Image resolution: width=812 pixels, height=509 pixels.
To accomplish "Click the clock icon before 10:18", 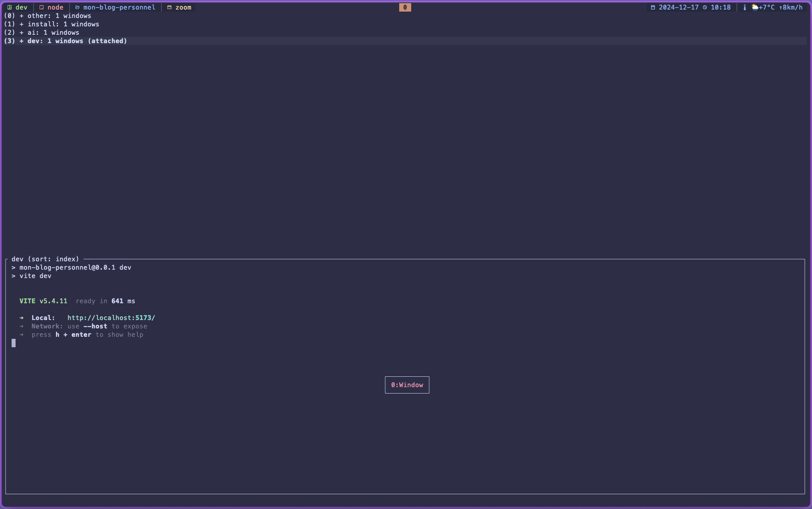I will (x=705, y=7).
